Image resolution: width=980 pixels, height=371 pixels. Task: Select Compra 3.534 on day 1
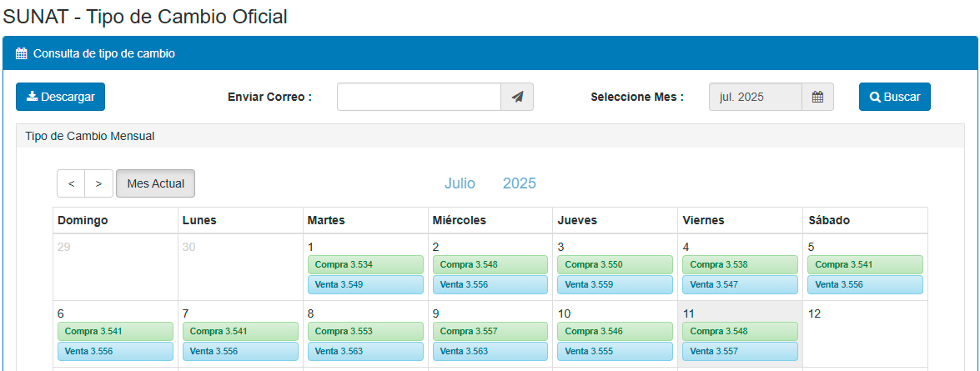click(x=365, y=265)
